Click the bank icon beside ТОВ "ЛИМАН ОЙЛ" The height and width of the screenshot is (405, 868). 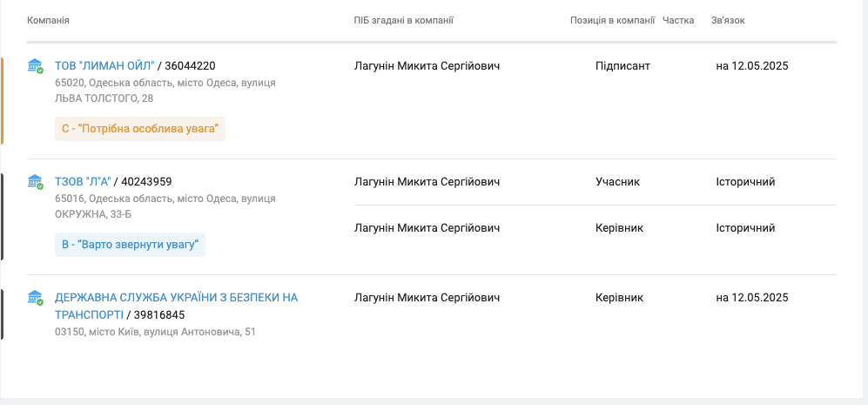click(35, 66)
